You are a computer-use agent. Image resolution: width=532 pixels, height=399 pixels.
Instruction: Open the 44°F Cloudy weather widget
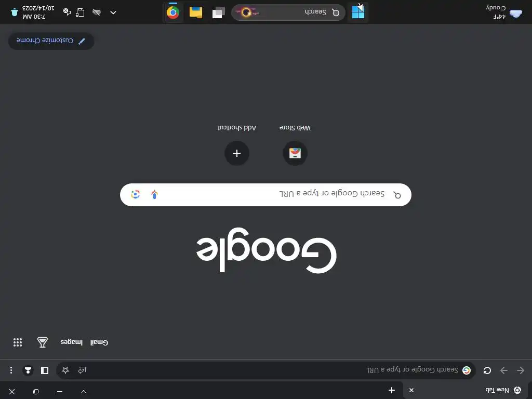[x=504, y=12]
